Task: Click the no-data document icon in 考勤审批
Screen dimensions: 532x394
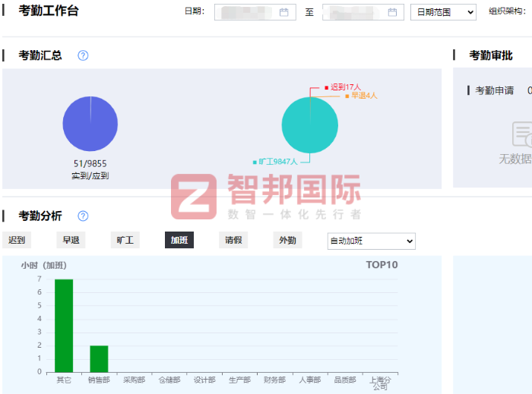Action: (x=521, y=134)
